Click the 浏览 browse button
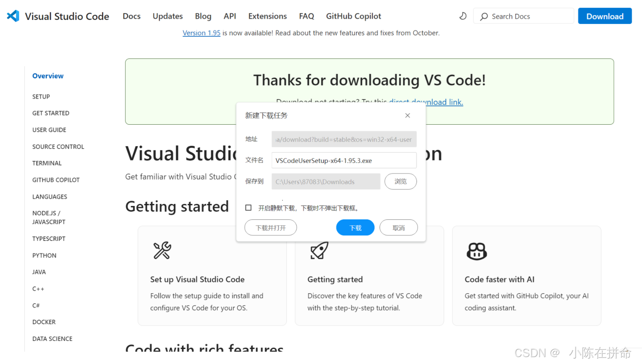Viewport: 642px width, 364px height. [x=401, y=181]
